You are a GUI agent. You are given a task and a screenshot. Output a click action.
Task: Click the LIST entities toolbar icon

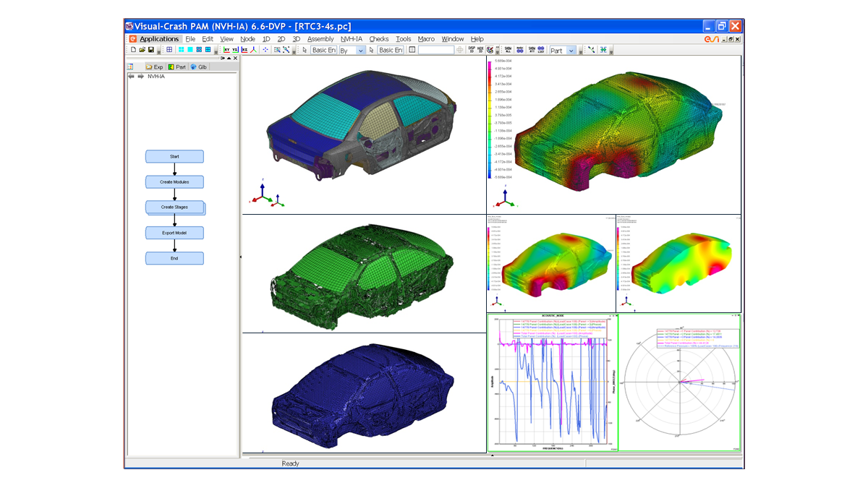pos(541,50)
